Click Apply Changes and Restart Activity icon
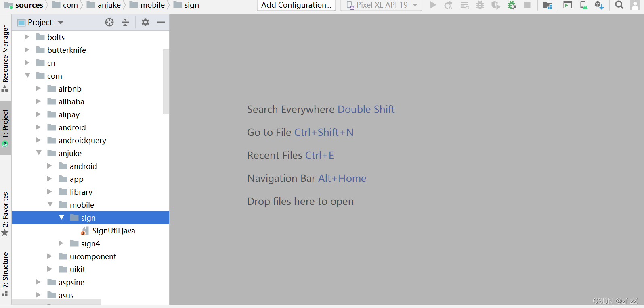Screen dimensions: 644x308 [448, 5]
